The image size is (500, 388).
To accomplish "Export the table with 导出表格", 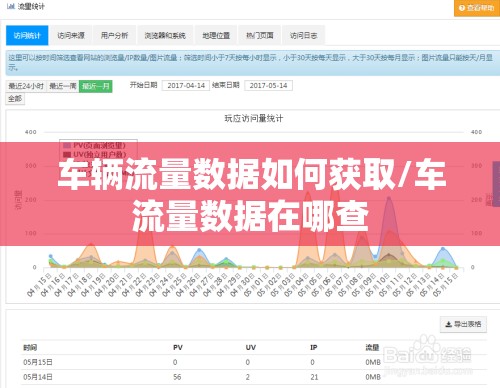I will click(x=463, y=324).
